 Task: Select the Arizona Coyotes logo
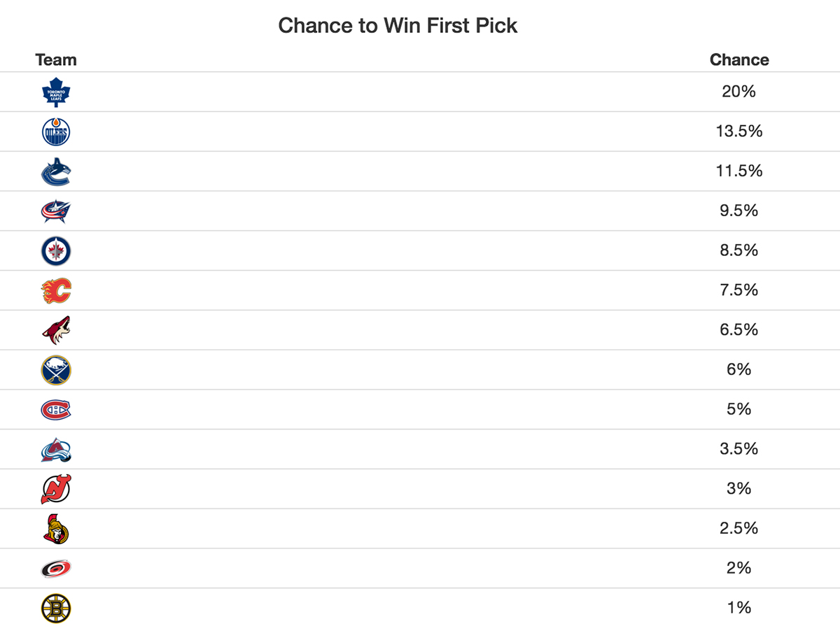tap(56, 331)
